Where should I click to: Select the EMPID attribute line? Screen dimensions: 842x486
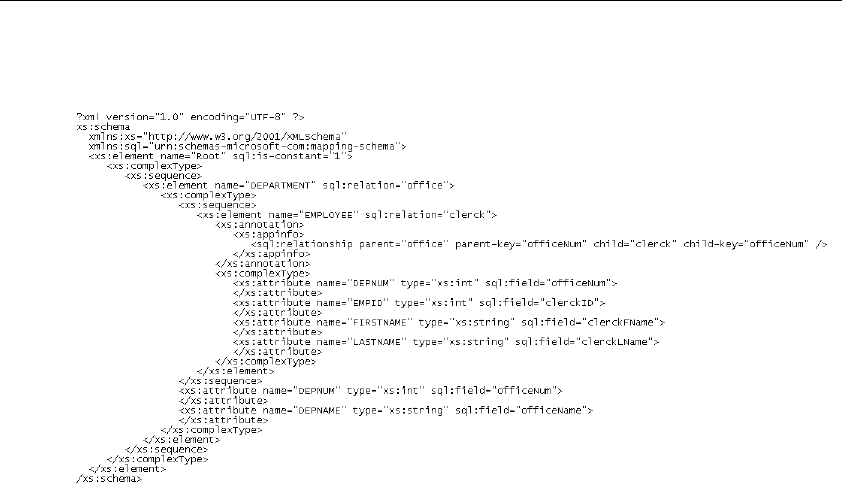pyautogui.click(x=419, y=303)
